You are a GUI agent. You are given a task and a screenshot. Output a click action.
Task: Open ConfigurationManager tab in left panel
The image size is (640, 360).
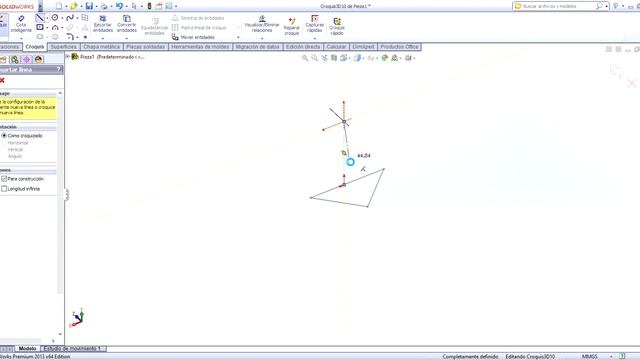[15, 60]
